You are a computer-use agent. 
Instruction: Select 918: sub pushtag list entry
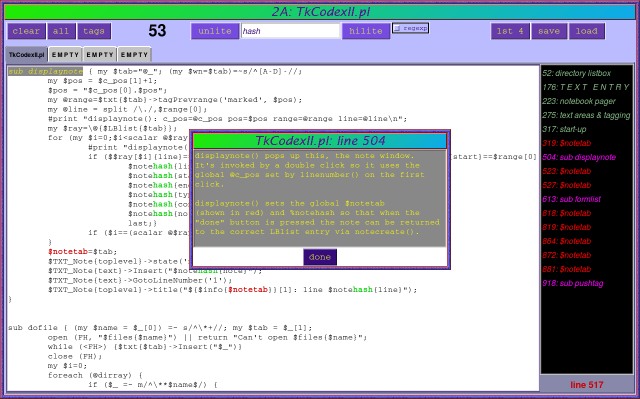point(573,284)
